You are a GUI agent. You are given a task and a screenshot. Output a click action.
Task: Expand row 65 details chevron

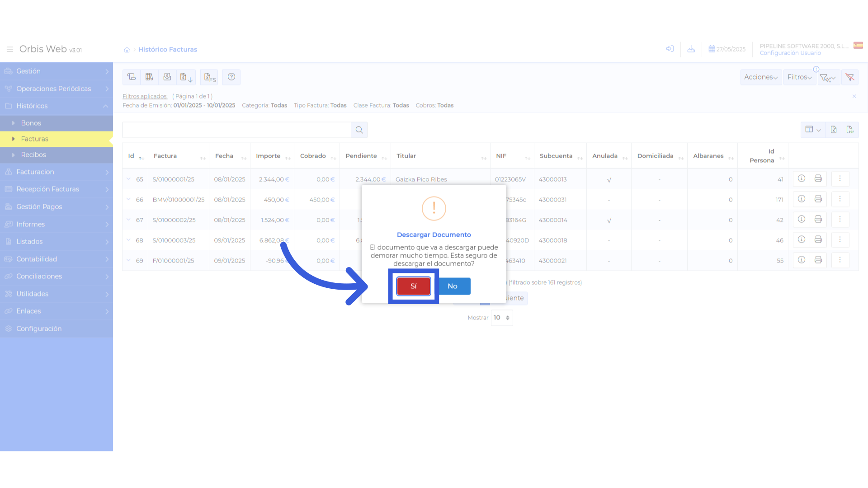(128, 179)
